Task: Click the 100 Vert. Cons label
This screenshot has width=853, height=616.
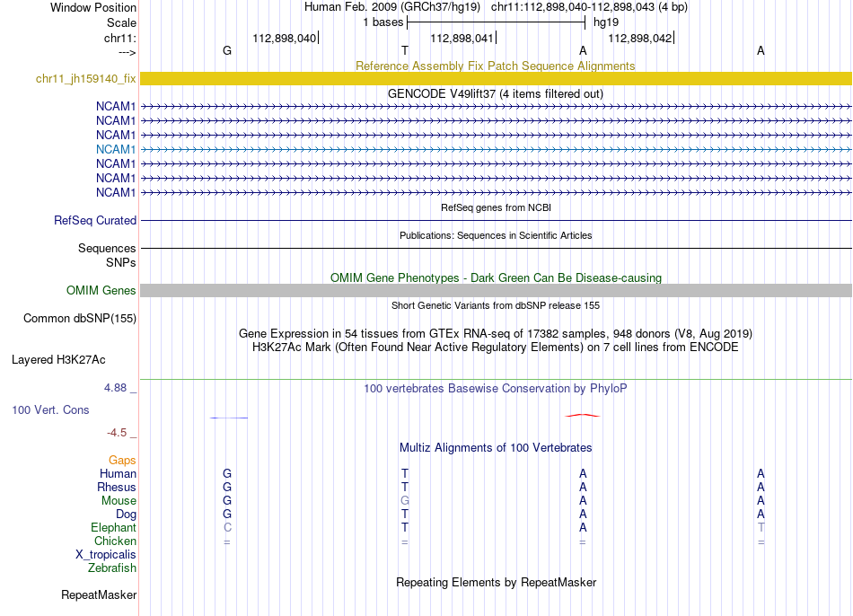Action: [x=50, y=409]
